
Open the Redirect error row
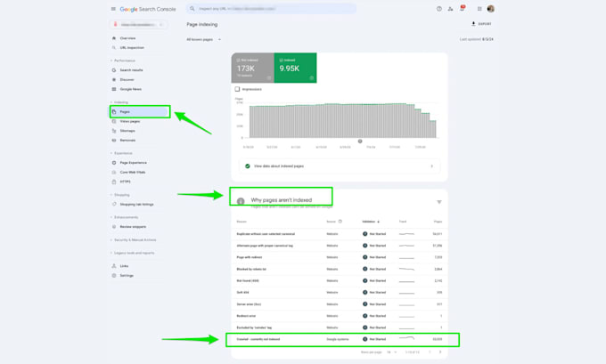340,316
